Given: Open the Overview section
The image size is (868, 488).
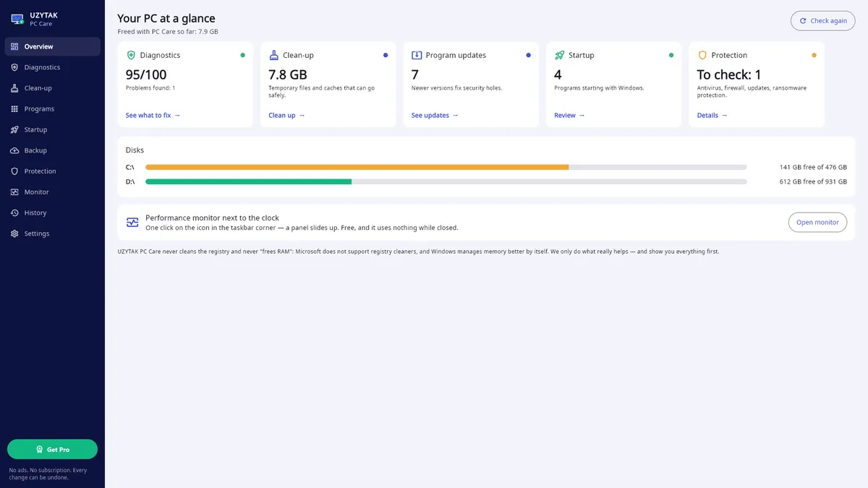Looking at the screenshot, I should click(52, 46).
